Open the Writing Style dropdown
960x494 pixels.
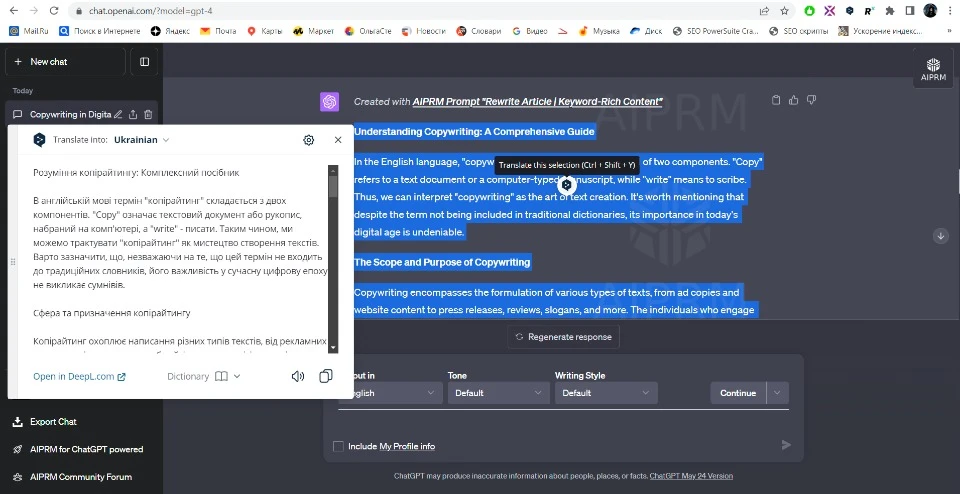pos(605,393)
